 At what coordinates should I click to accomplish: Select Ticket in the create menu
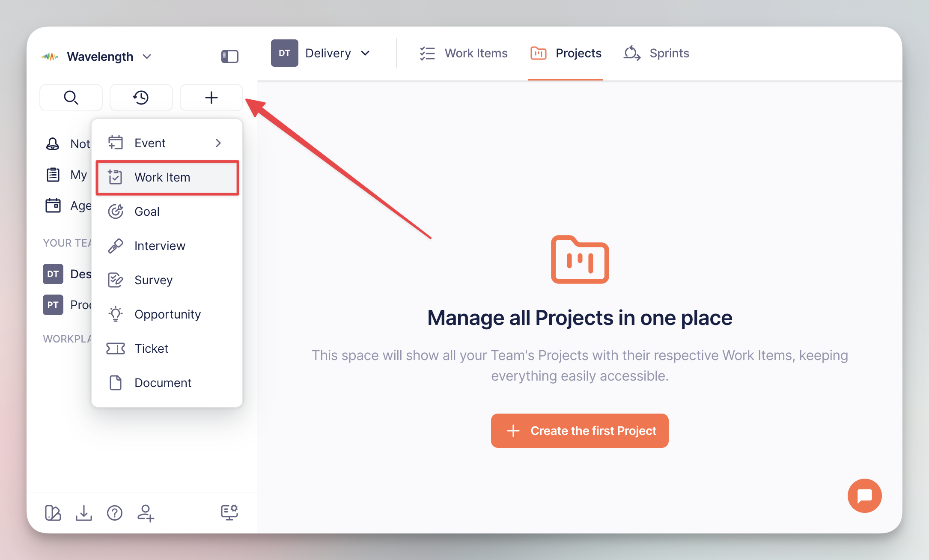(167, 349)
